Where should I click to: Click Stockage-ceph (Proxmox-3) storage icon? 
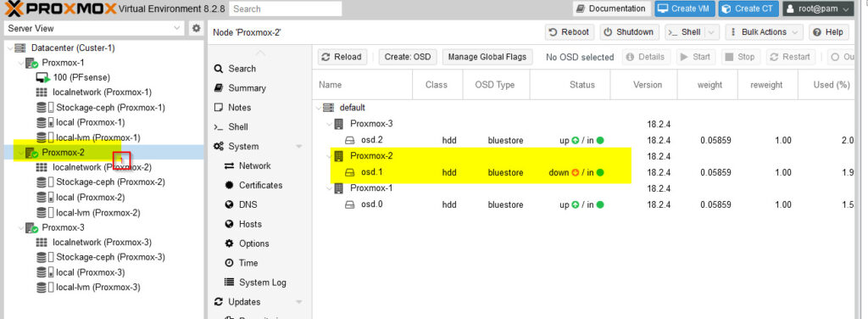tap(44, 258)
